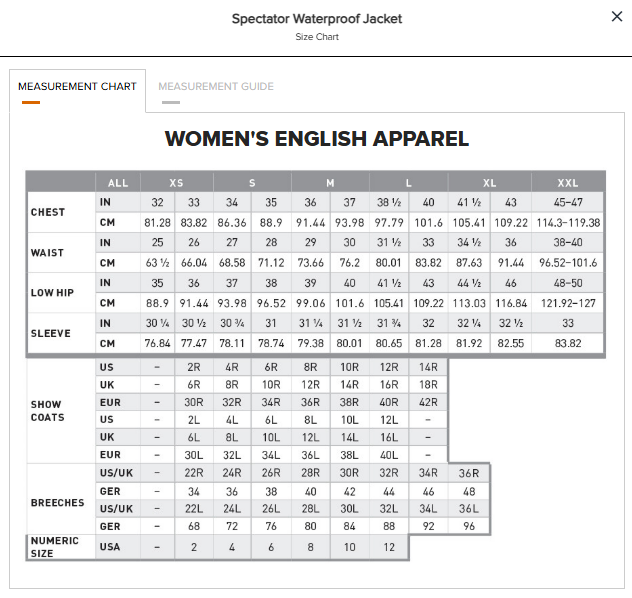The image size is (632, 598).
Task: Select the chest value 114.3–119.38
Action: coord(568,222)
